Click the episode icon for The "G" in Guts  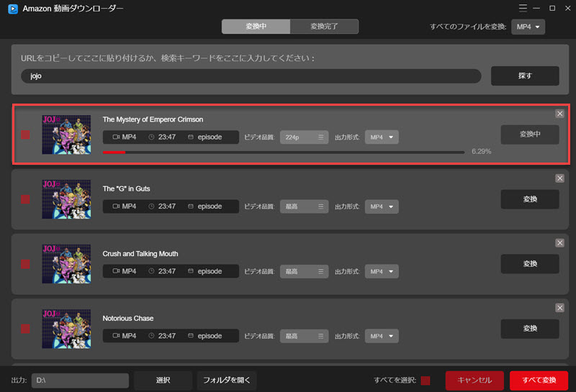click(x=191, y=206)
